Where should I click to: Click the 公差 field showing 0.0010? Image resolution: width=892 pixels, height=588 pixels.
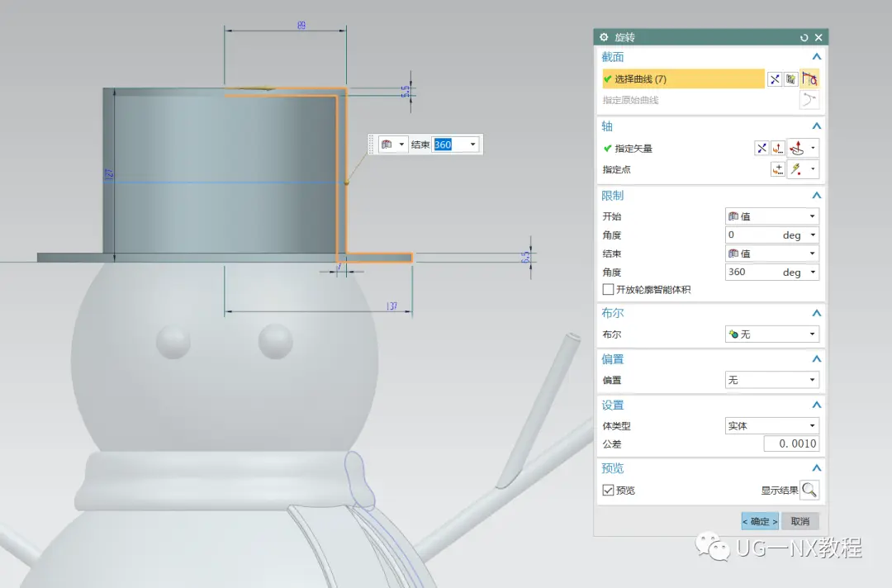pyautogui.click(x=791, y=443)
